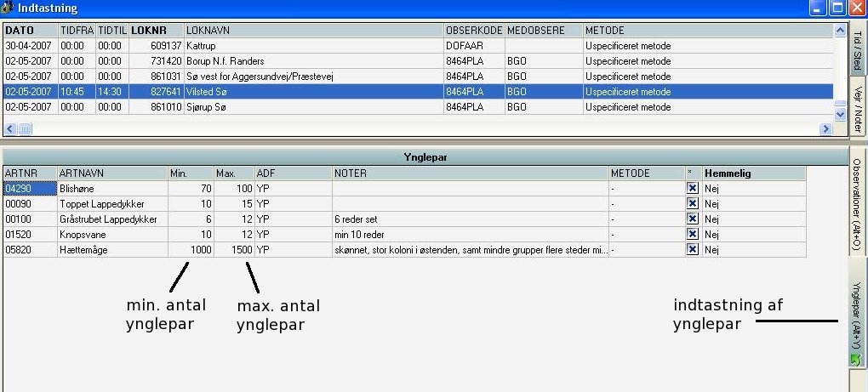Click the green icon on Ynglepar tab
This screenshot has height=392, width=868.
(x=856, y=360)
